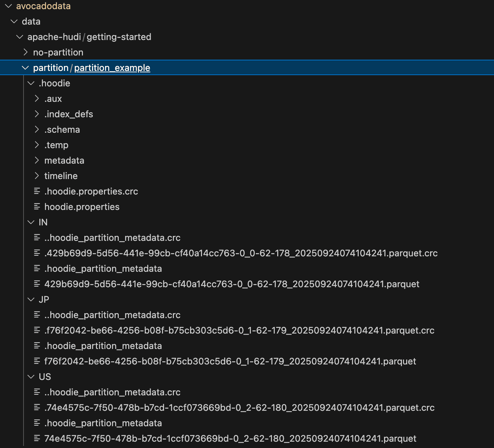Click the file icon next to ..hoodie_partition_metadata.crc under US
Viewport: 494px width, 448px height.
[37, 392]
